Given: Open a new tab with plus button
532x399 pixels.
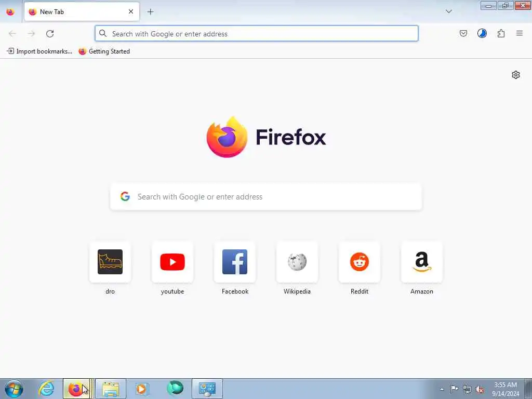Looking at the screenshot, I should tap(150, 12).
